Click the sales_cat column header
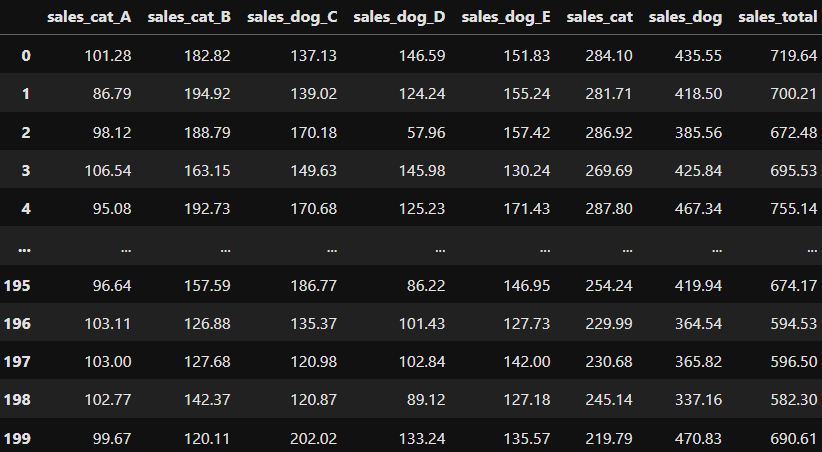822x452 pixels. 600,17
